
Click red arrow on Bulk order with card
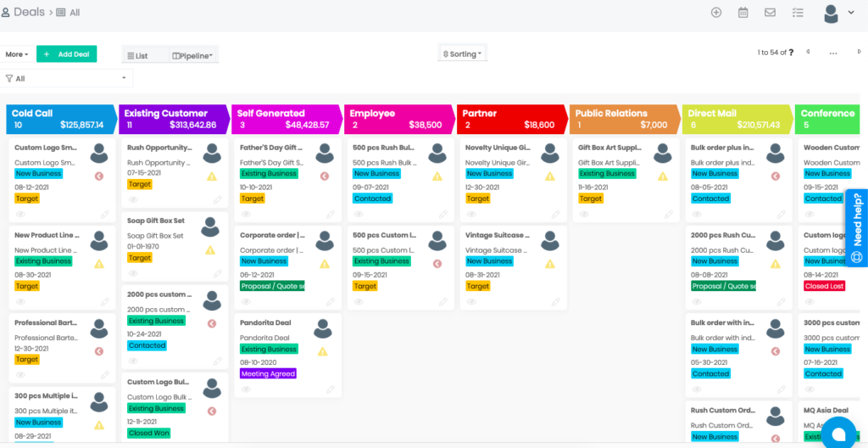point(776,351)
